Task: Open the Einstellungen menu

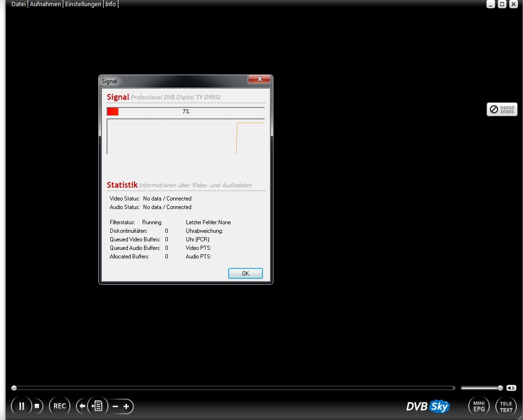Action: [x=83, y=4]
